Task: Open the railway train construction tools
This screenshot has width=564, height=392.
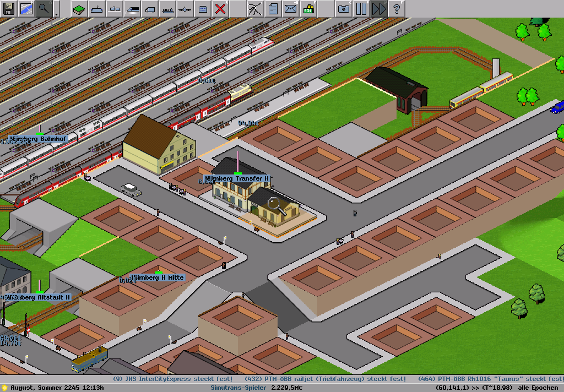Action: click(x=132, y=8)
